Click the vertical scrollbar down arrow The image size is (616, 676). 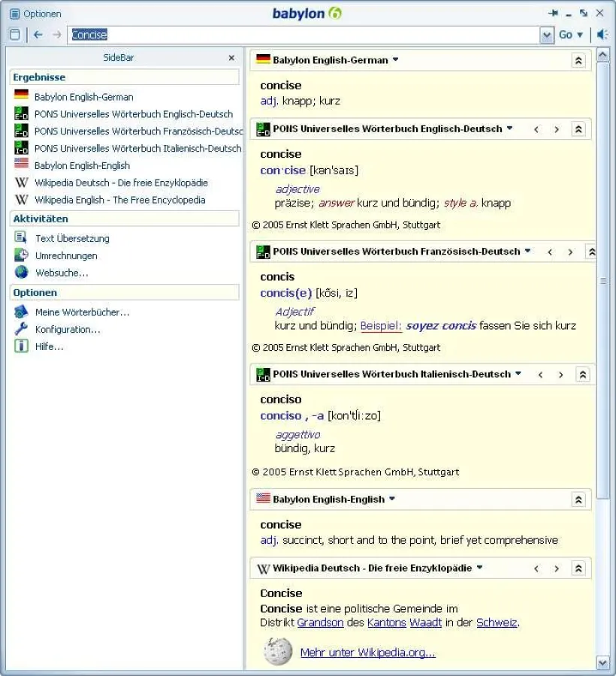[x=602, y=662]
